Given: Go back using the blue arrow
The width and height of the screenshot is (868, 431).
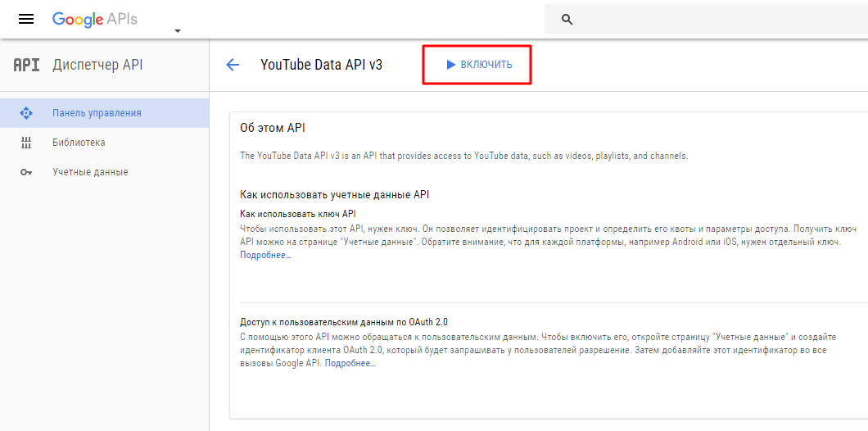Looking at the screenshot, I should pos(233,65).
